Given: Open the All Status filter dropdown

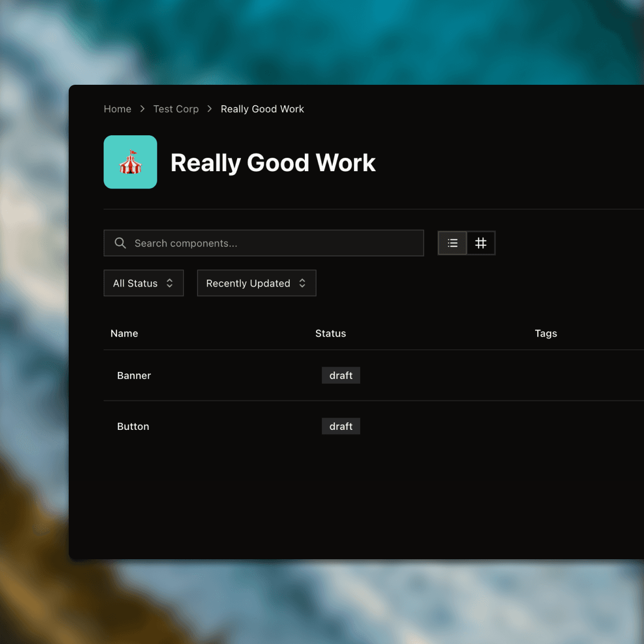Looking at the screenshot, I should [143, 283].
